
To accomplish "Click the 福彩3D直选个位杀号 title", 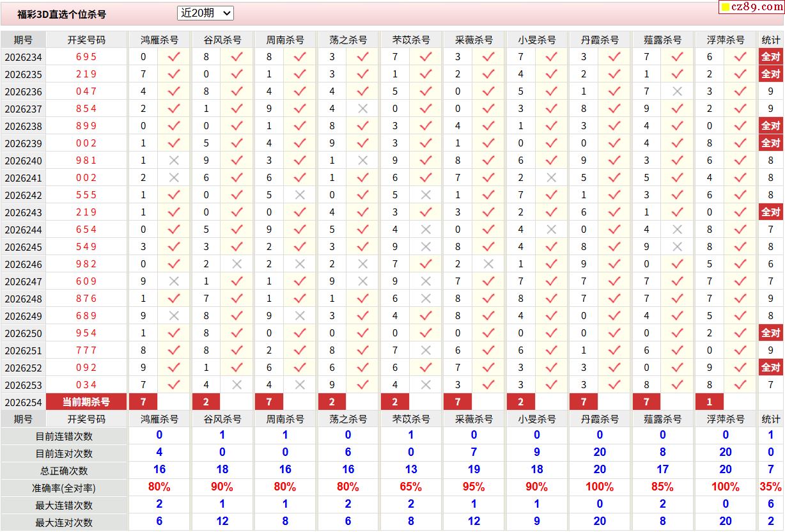I will pos(62,14).
